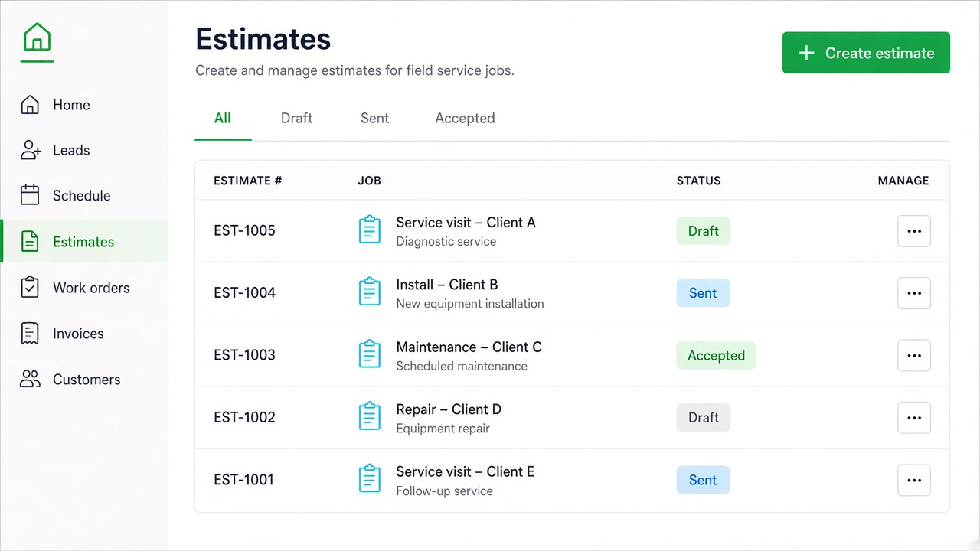Select estimate number EST-1002
Viewport: 980px width, 551px height.
(244, 418)
